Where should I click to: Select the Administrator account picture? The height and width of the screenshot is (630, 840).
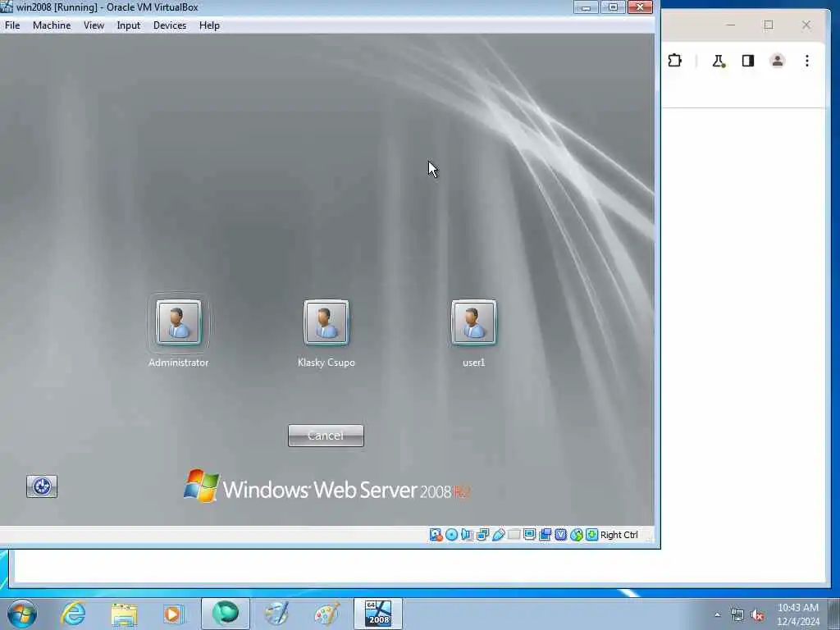click(178, 322)
